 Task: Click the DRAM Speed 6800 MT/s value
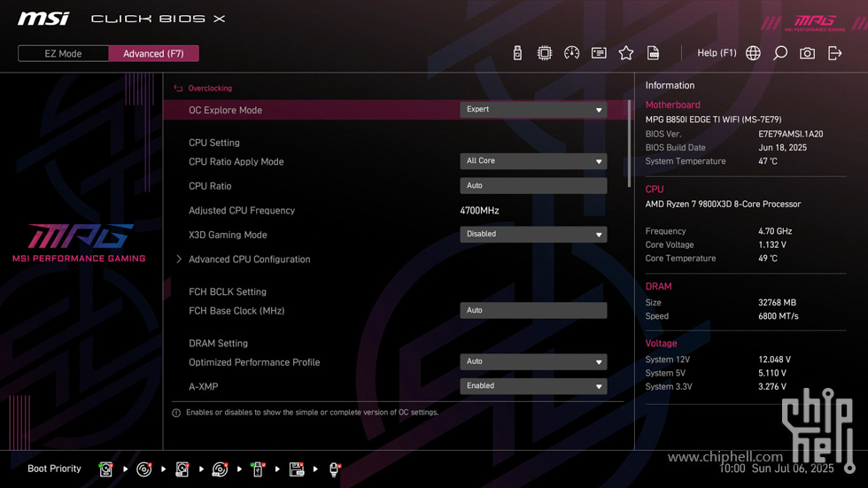(779, 316)
